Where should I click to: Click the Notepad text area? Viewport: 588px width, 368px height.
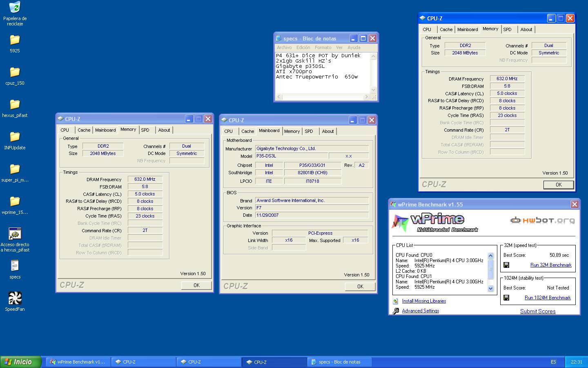pyautogui.click(x=323, y=73)
